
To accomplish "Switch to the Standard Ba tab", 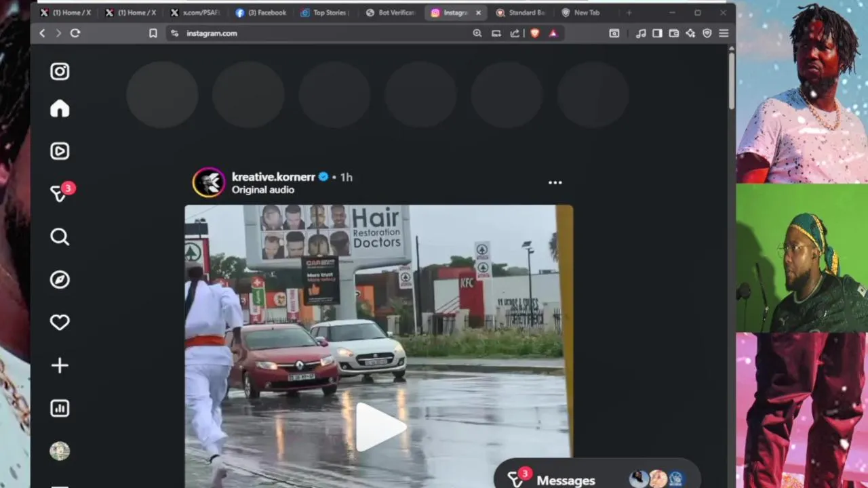I will [x=521, y=12].
